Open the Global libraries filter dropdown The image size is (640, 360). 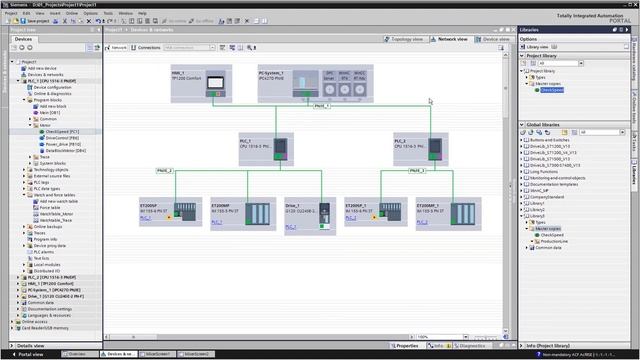(622, 132)
